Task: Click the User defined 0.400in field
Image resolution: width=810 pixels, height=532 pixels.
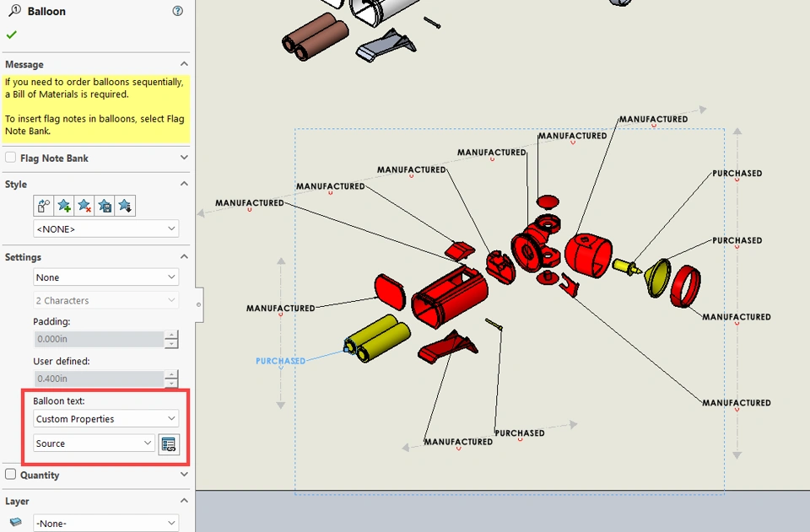Action: 99,379
